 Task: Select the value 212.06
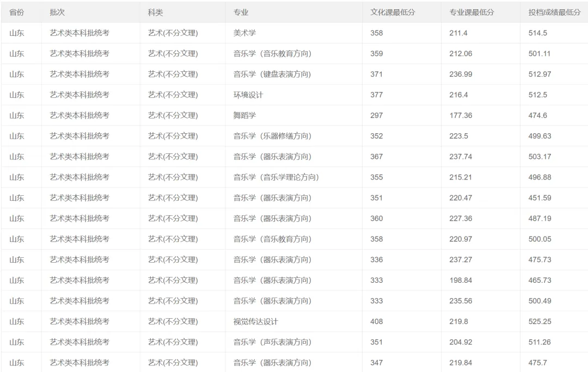point(461,54)
